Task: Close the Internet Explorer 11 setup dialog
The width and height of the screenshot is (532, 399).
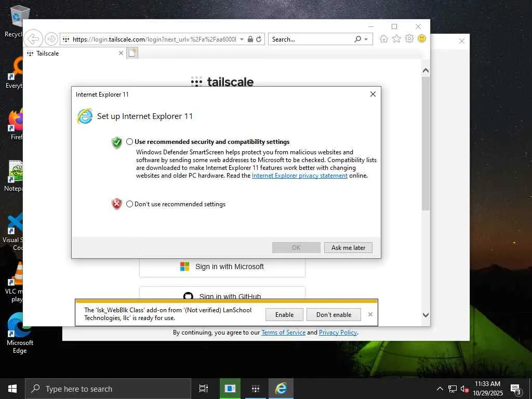Action: click(x=373, y=94)
